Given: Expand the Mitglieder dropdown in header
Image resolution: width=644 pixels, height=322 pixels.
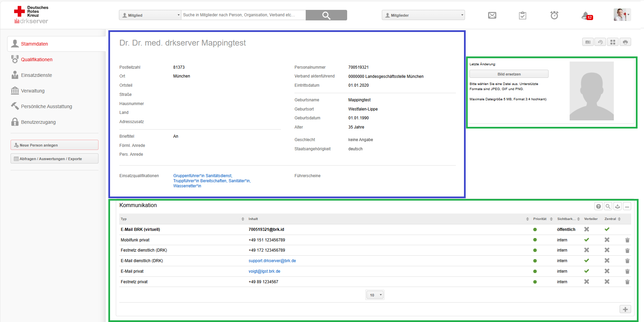Looking at the screenshot, I should coord(423,15).
